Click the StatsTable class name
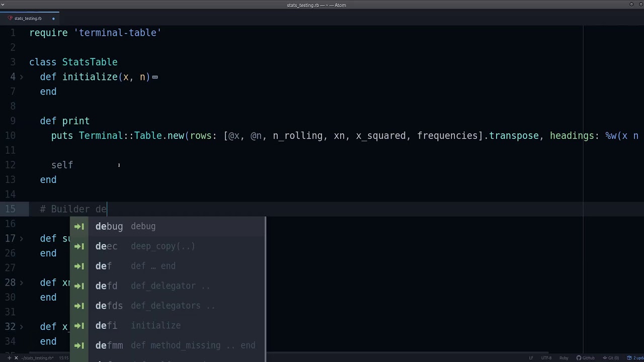The image size is (644, 362). 90,62
